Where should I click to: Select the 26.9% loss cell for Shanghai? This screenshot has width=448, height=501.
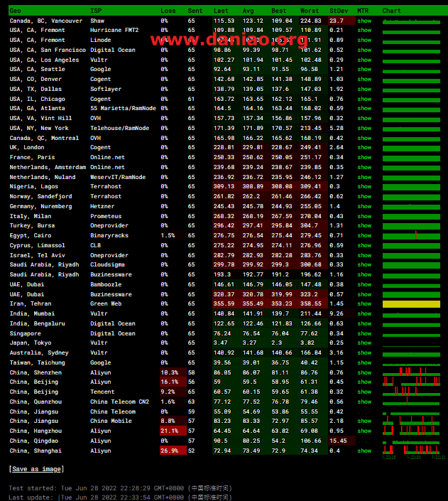click(x=173, y=451)
